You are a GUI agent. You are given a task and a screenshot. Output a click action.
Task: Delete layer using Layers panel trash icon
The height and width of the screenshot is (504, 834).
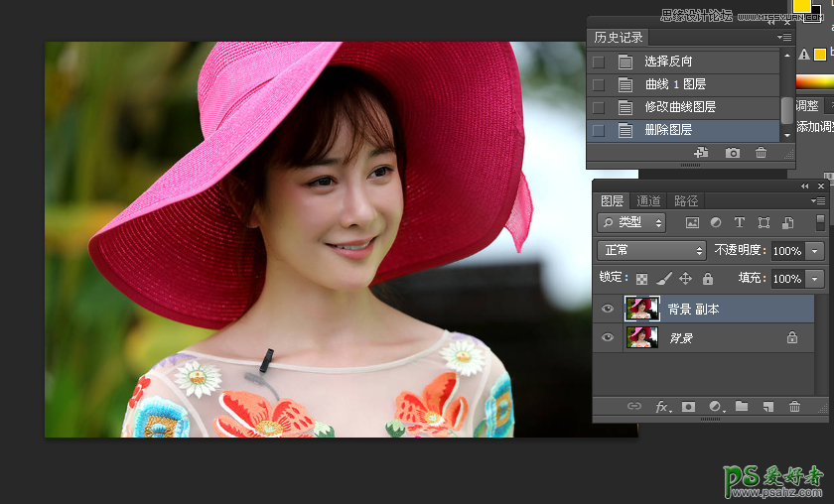794,407
